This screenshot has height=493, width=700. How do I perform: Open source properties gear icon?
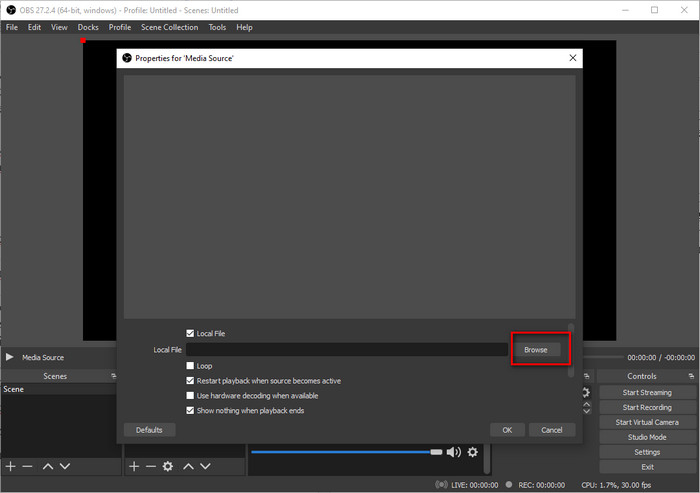[168, 466]
